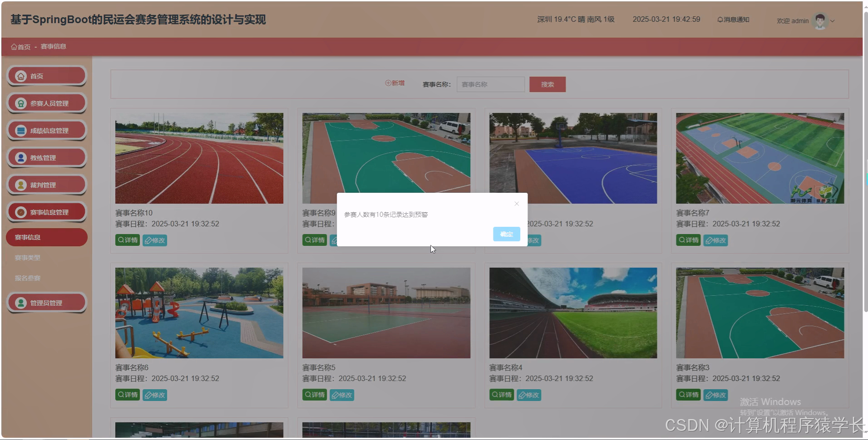Close the warning dialog with the X

point(517,204)
